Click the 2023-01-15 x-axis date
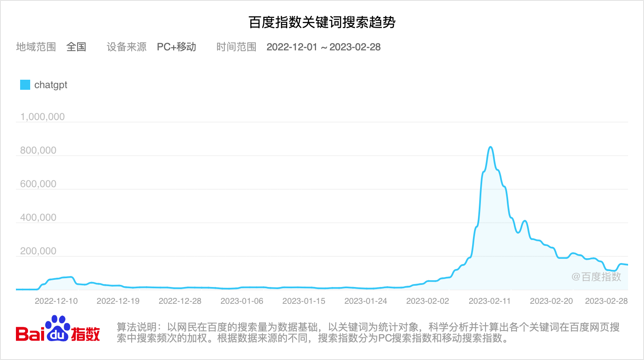 click(x=304, y=301)
